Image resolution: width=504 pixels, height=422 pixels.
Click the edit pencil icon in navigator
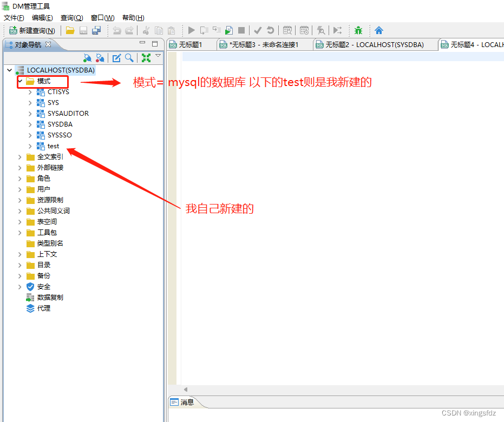click(x=116, y=58)
